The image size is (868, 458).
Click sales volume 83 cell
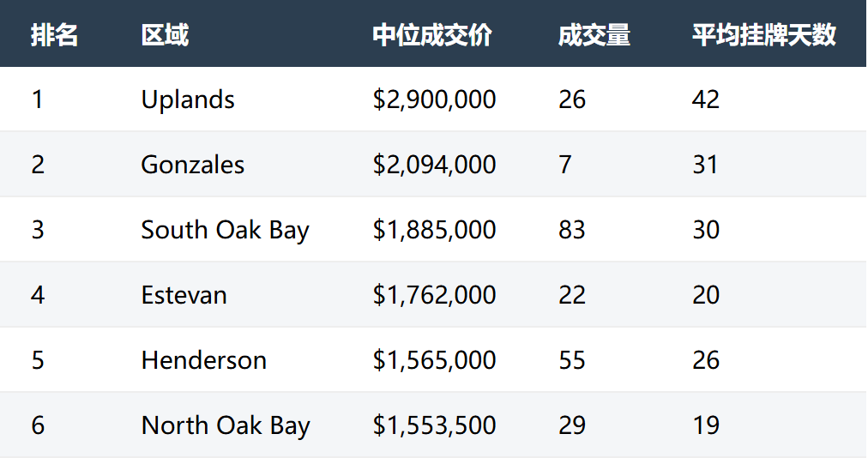(x=571, y=230)
